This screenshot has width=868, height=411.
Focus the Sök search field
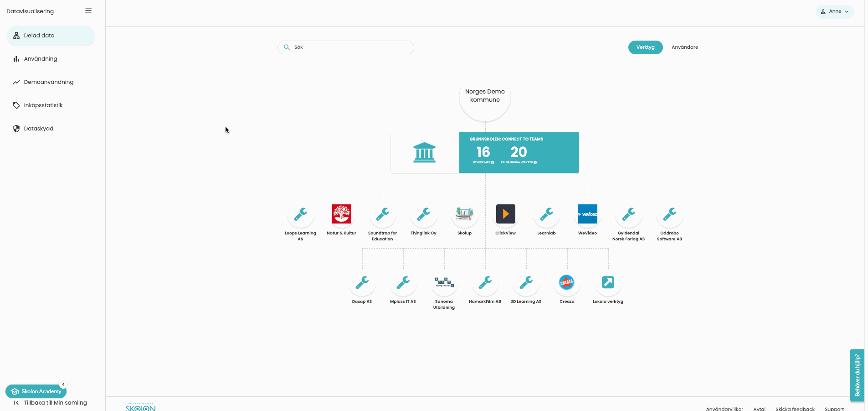pyautogui.click(x=346, y=47)
